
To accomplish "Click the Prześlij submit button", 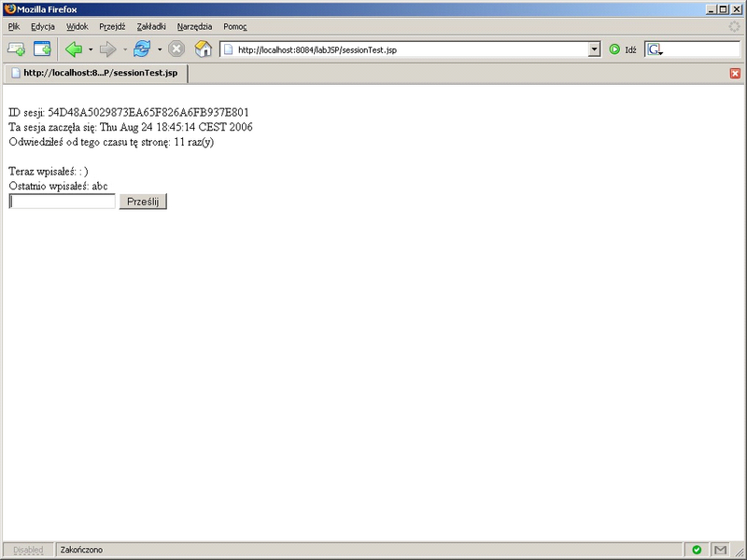I will [143, 202].
